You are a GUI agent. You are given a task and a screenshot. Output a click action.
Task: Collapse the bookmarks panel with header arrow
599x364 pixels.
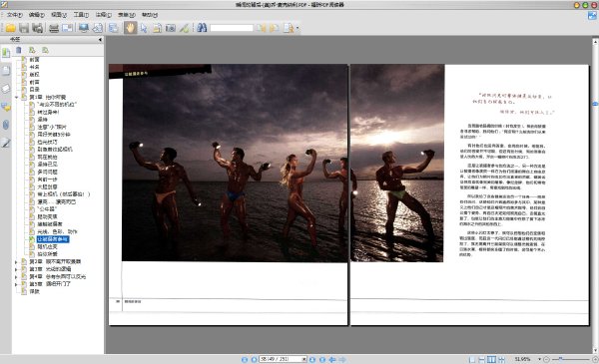pos(100,39)
